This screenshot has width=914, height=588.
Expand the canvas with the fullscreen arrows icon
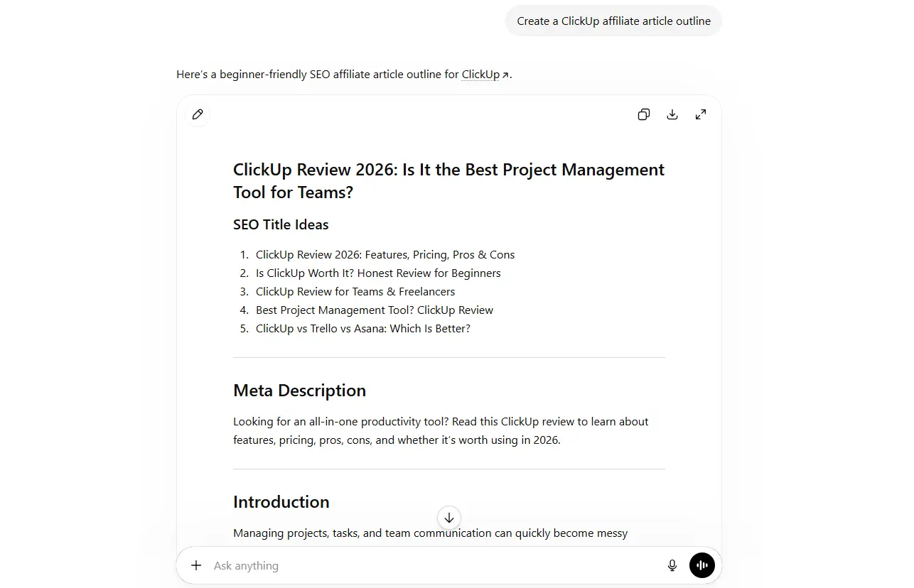click(701, 114)
